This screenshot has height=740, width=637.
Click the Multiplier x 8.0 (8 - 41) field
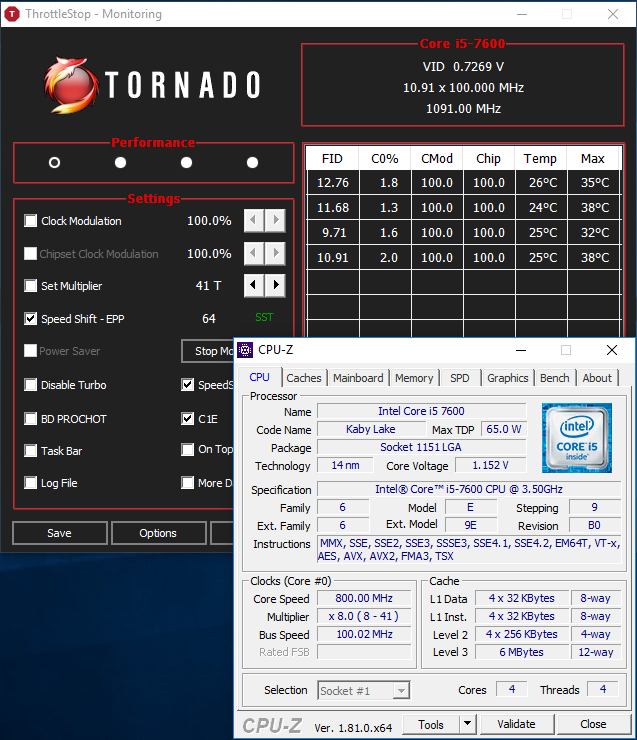pyautogui.click(x=364, y=616)
